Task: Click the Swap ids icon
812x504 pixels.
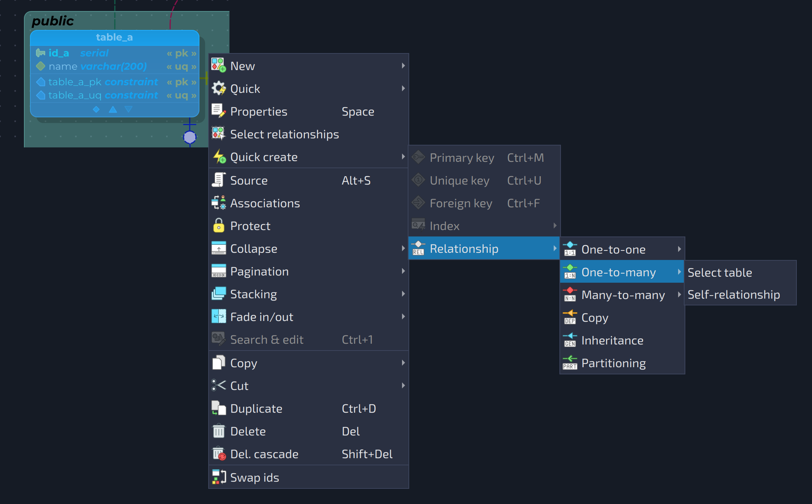Action: tap(219, 477)
